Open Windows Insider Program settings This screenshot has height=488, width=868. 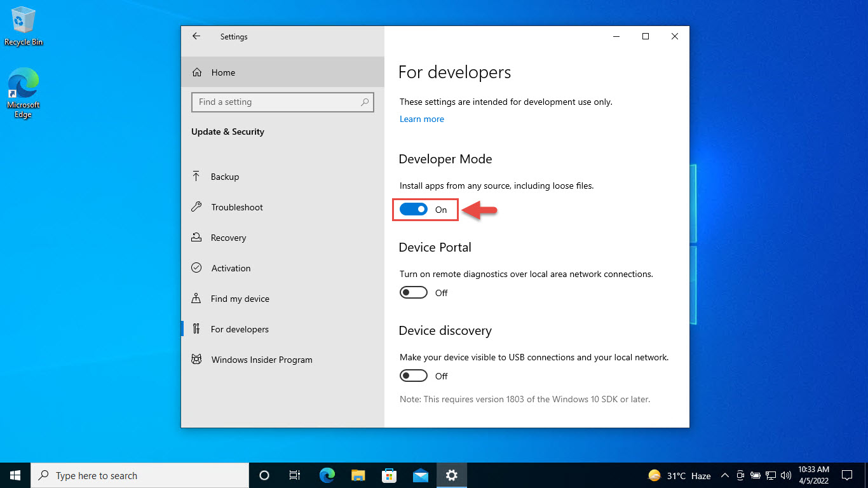(261, 360)
